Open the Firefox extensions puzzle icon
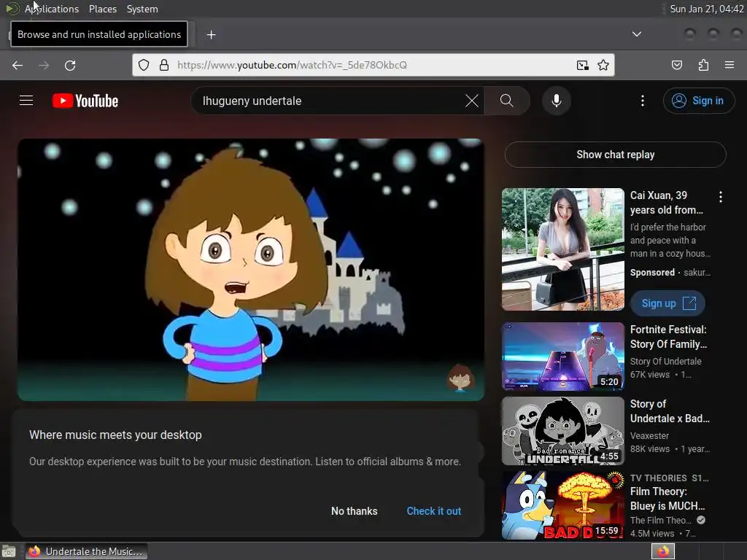The width and height of the screenshot is (747, 560). [703, 65]
